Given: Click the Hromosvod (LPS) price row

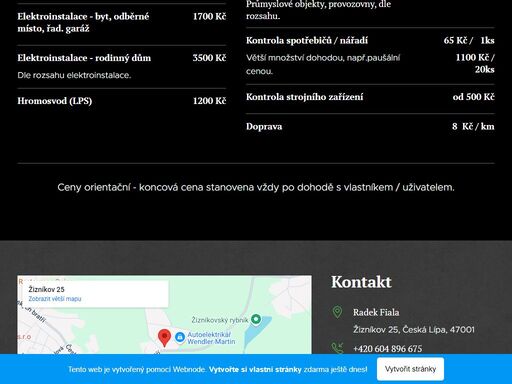Looking at the screenshot, I should 122,101.
